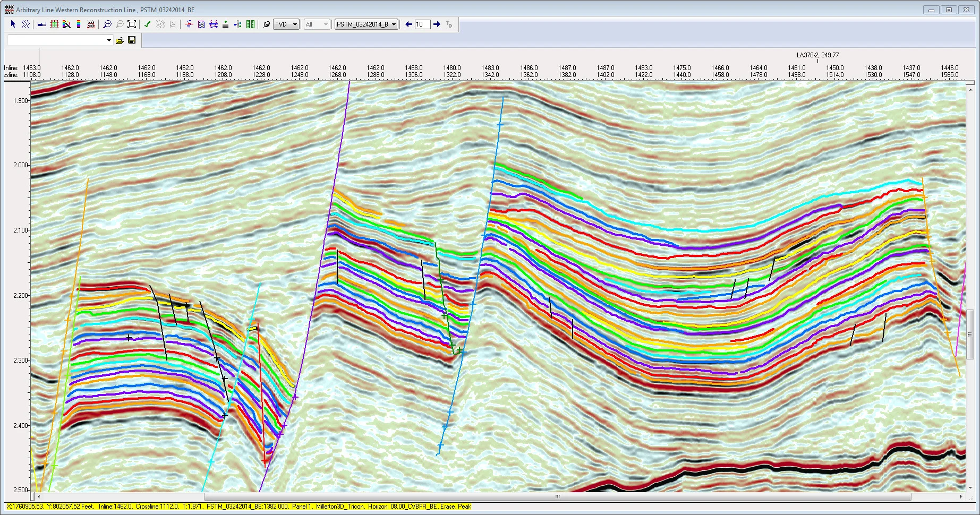The height and width of the screenshot is (515, 980).
Task: Click the green multi-panel icon
Action: pos(251,24)
